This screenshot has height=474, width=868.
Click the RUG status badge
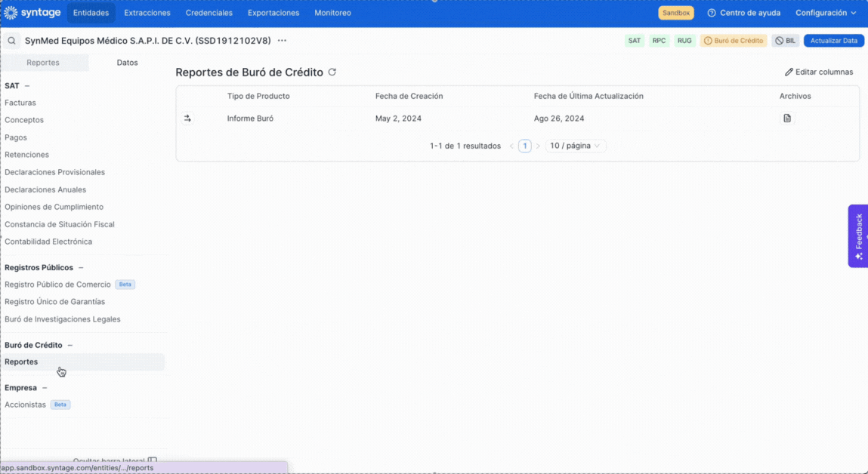pyautogui.click(x=684, y=40)
